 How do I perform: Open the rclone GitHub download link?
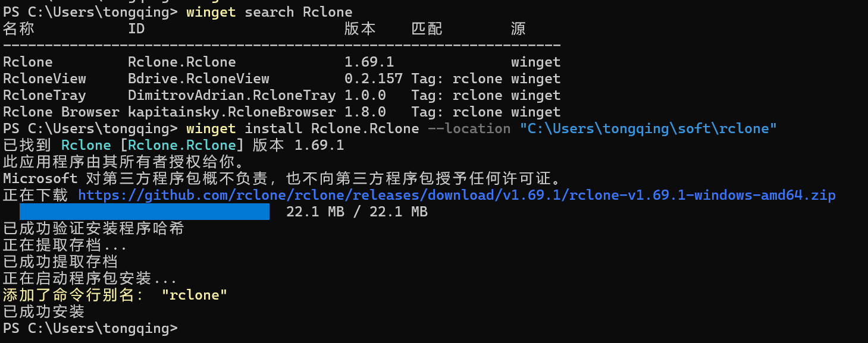[457, 195]
